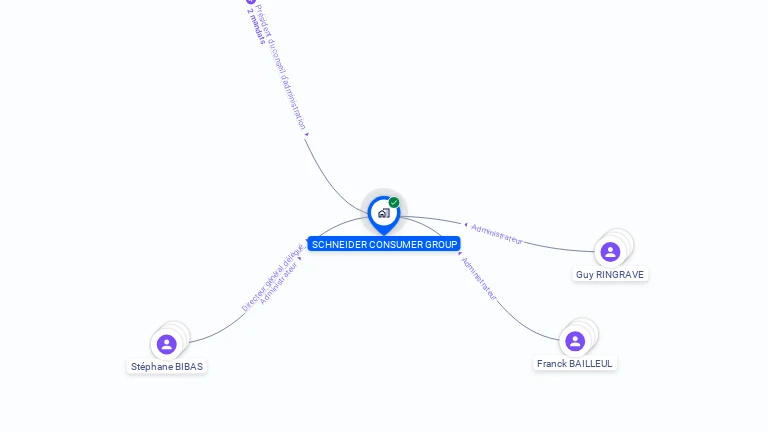
Task: Click the Président du conseil d'administration edge label
Action: click(x=282, y=68)
